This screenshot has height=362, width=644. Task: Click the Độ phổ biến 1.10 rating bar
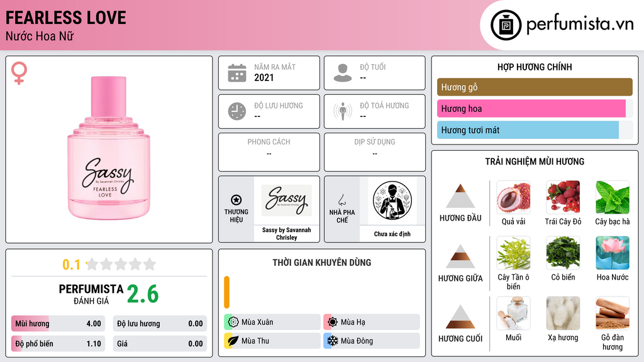pos(58,344)
